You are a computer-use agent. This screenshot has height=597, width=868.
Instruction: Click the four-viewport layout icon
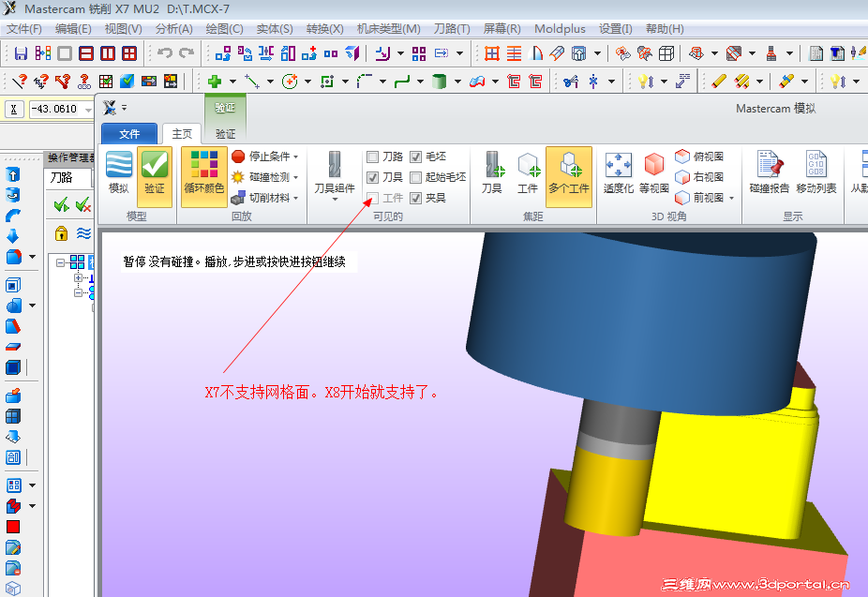click(129, 53)
